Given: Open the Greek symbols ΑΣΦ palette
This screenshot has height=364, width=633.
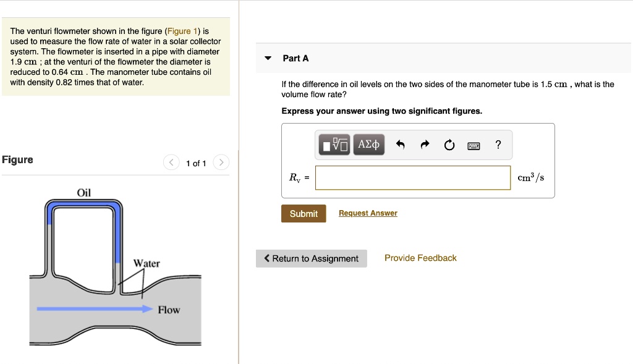Looking at the screenshot, I should tap(368, 144).
